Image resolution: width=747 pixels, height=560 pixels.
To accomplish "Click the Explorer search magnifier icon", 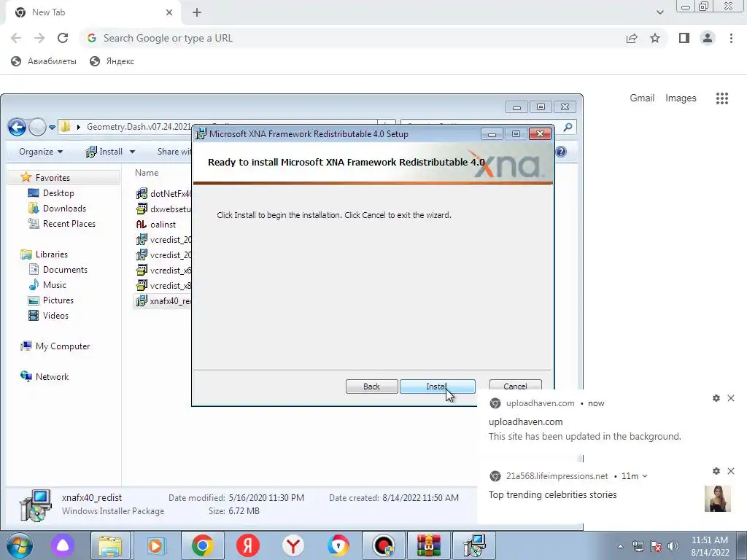I will 568,127.
